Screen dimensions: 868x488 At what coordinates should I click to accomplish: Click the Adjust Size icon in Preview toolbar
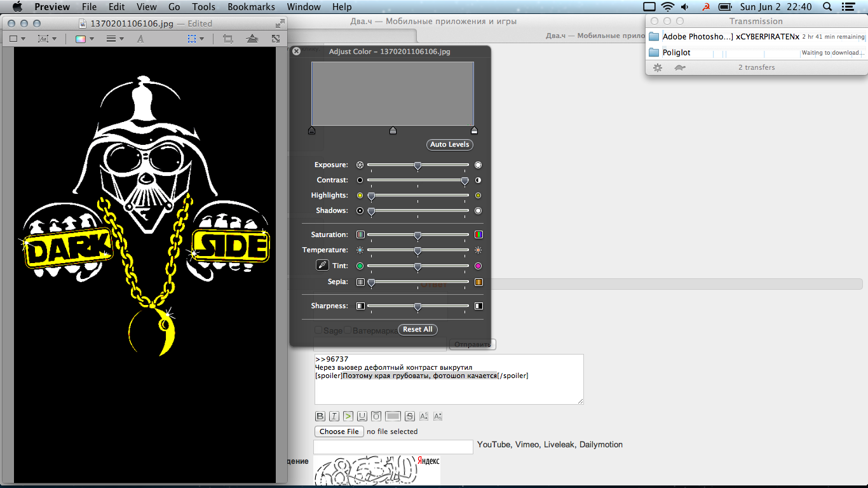click(x=276, y=39)
